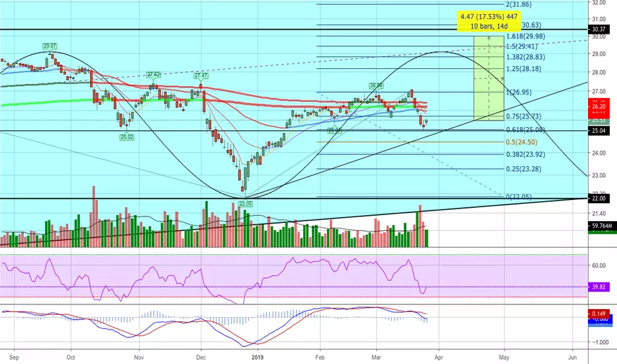Select the 22.05 pivot low label
Screen dimensions: 617x364
pos(245,204)
